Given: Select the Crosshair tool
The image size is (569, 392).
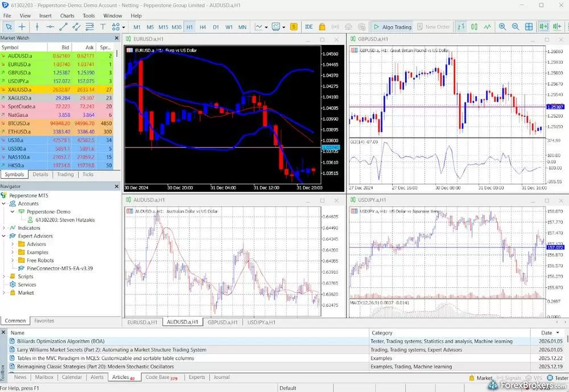Looking at the screenshot, I should click(22, 26).
